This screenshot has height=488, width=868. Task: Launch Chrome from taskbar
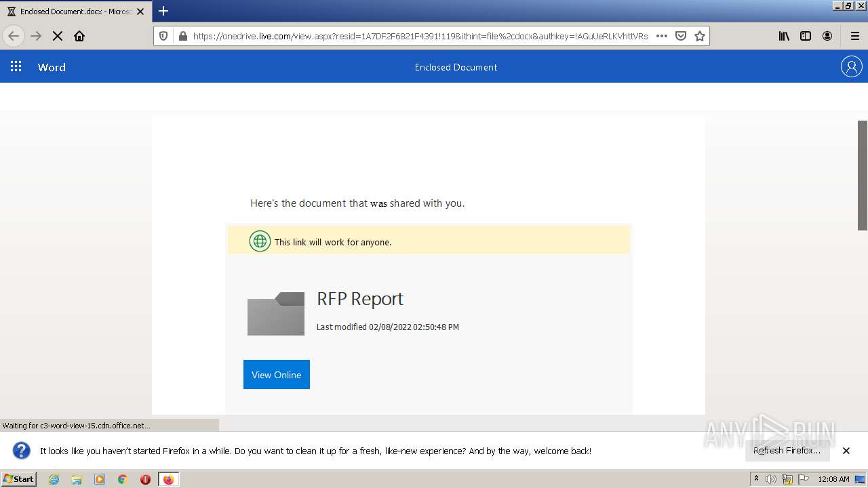(x=123, y=479)
